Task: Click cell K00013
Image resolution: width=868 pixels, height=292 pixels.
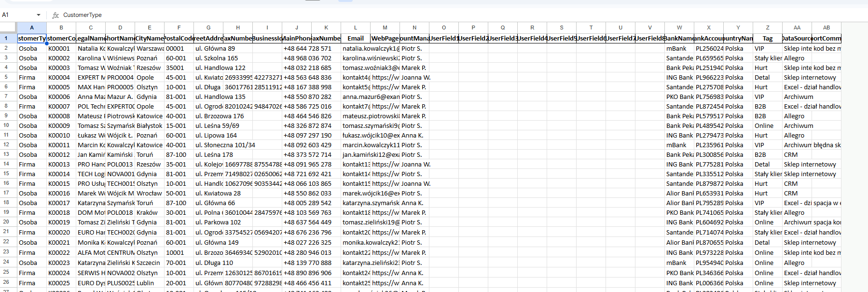Action: pyautogui.click(x=61, y=164)
